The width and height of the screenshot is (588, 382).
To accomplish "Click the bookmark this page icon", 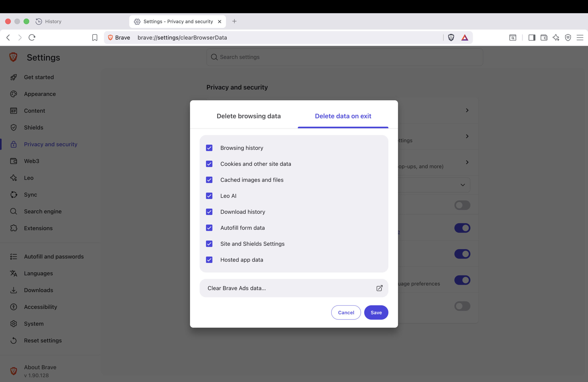I will click(95, 37).
